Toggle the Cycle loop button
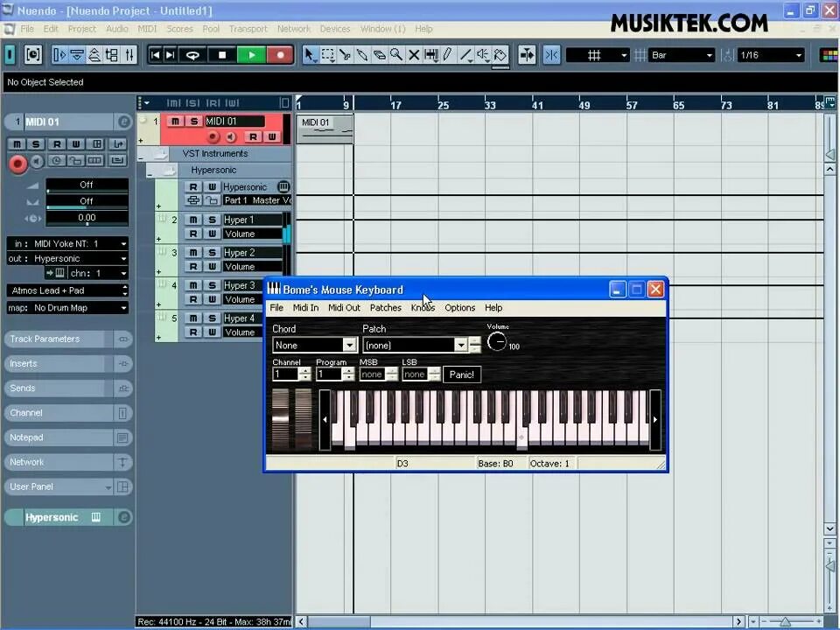This screenshot has width=840, height=630. point(192,54)
